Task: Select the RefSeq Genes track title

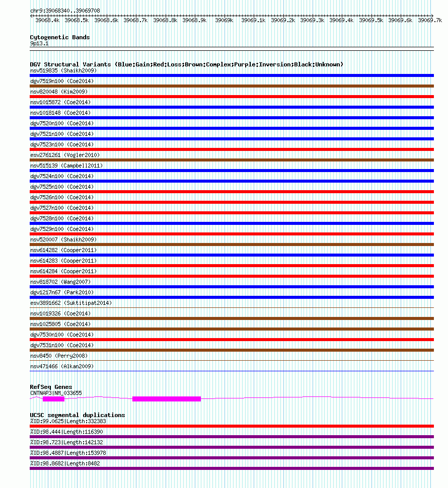Action: pos(51,387)
